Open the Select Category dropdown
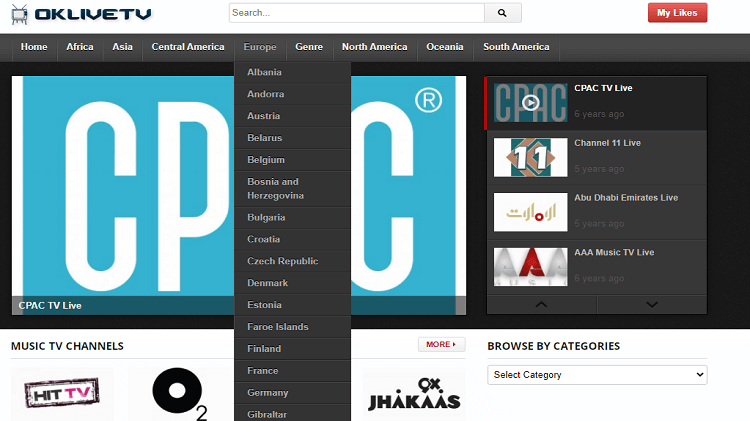Viewport: 750px width, 421px height. point(597,375)
